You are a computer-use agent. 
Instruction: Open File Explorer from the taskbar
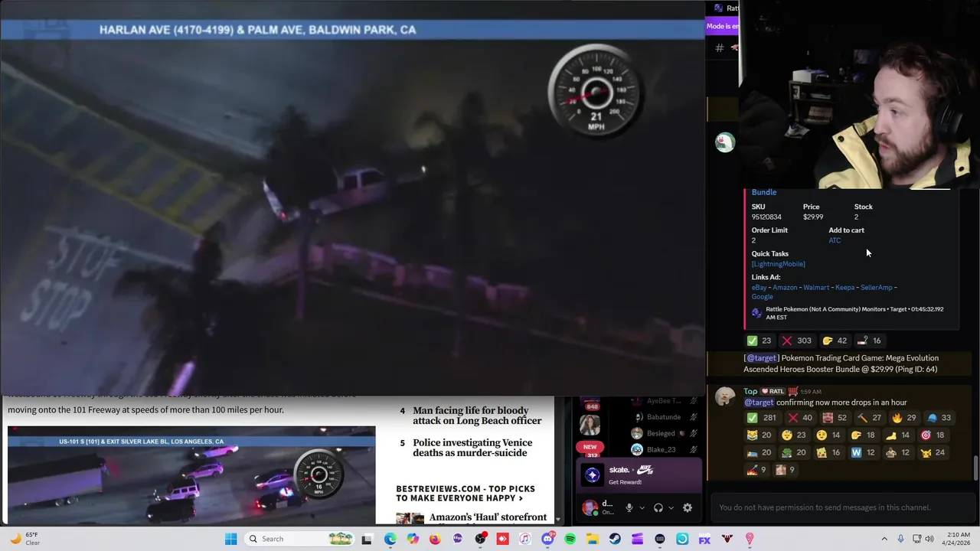(593, 539)
